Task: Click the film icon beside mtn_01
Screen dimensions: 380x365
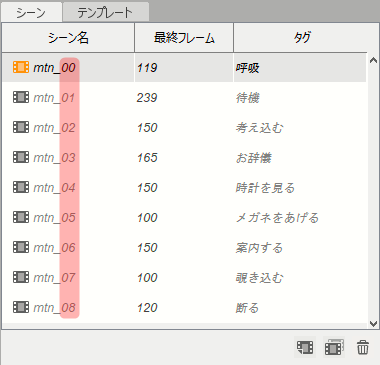Action: (x=21, y=97)
